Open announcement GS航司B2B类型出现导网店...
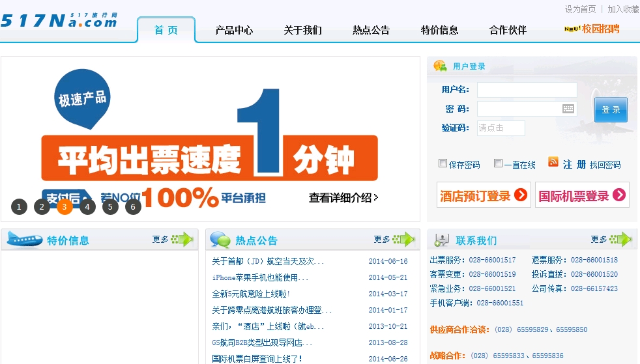 pyautogui.click(x=262, y=343)
